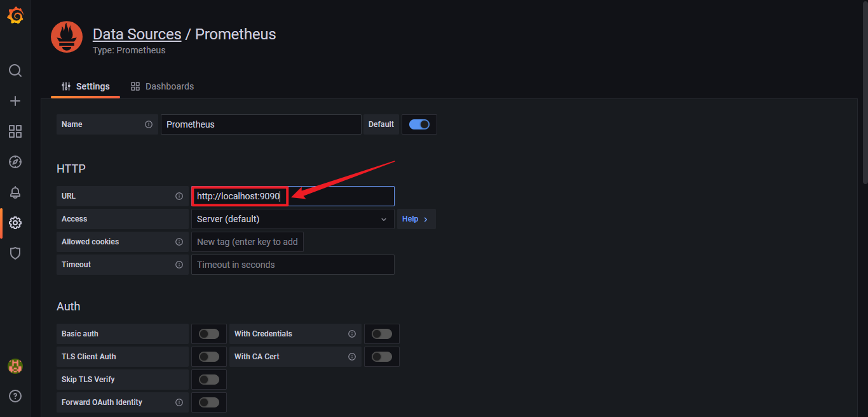868x417 pixels.
Task: Click info icon beside With Credentials
Action: point(352,334)
